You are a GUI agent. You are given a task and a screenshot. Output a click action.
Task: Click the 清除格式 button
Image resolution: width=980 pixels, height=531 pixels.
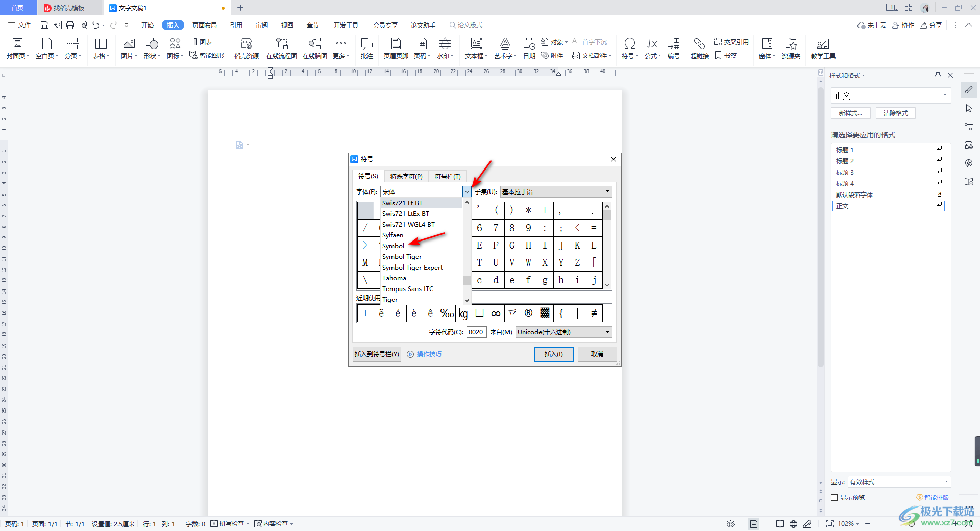pyautogui.click(x=896, y=113)
